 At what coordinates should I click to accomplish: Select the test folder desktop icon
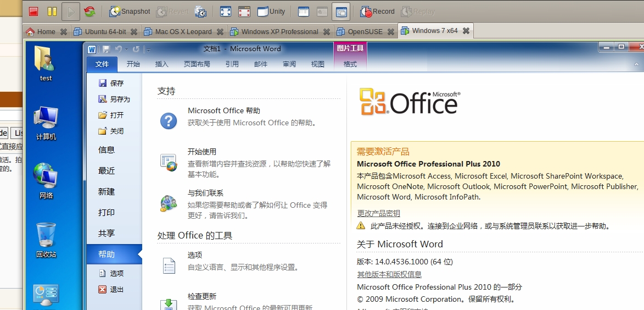46,63
